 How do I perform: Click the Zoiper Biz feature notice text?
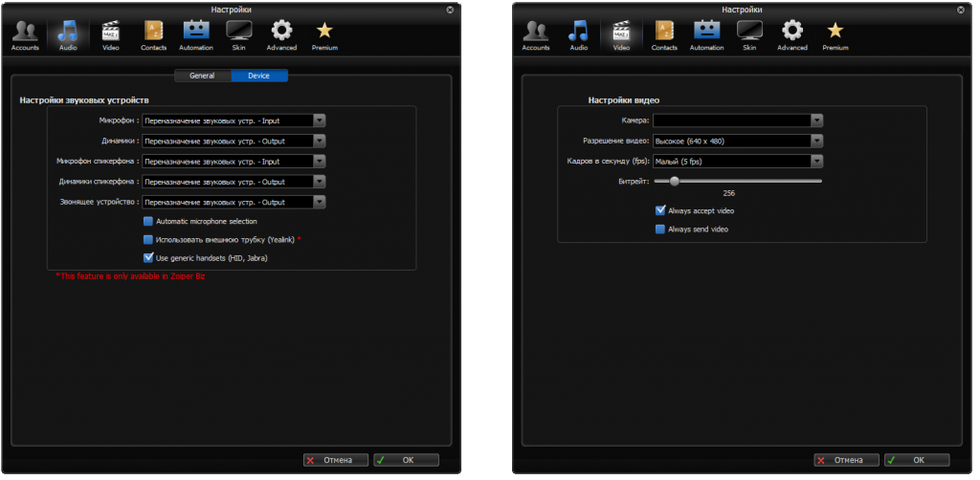coord(130,276)
